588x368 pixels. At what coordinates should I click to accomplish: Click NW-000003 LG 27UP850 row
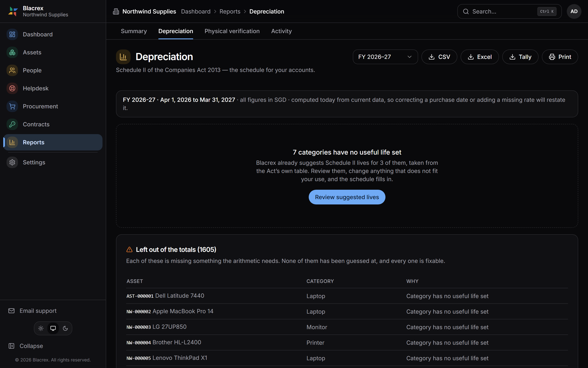(347, 327)
